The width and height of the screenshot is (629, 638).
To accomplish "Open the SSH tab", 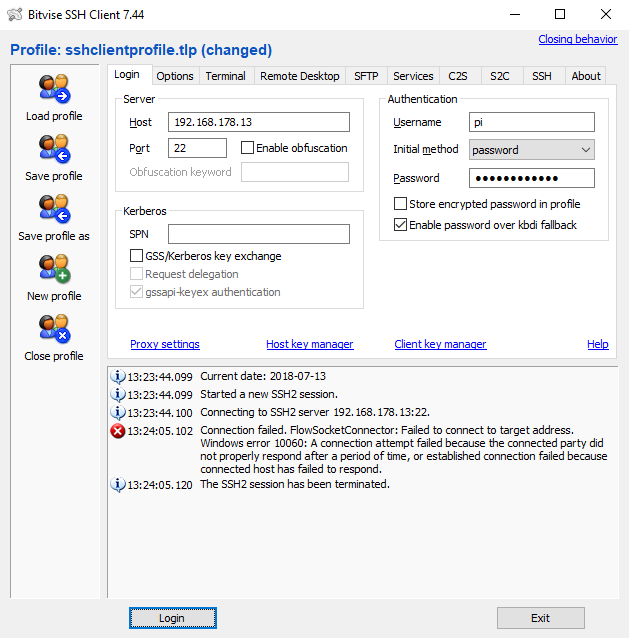I will pyautogui.click(x=542, y=76).
